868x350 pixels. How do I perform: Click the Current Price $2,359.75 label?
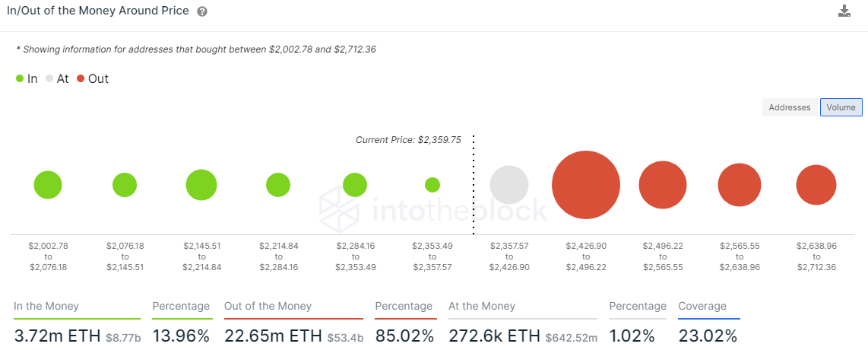coord(408,140)
